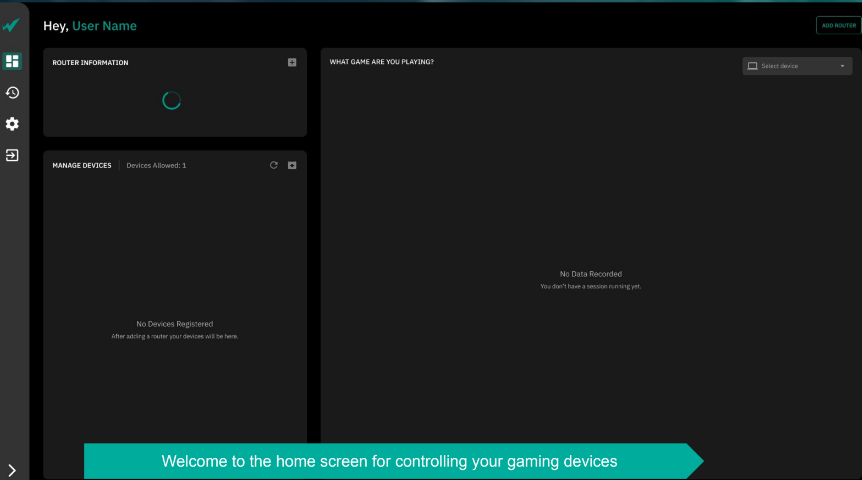862x480 pixels.
Task: Click the Router Information loading spinner
Action: [x=171, y=100]
